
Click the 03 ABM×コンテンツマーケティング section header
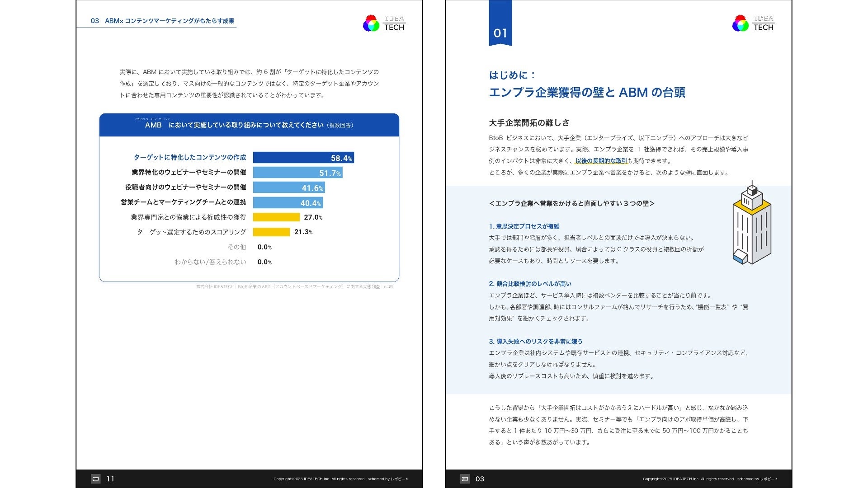click(x=162, y=21)
